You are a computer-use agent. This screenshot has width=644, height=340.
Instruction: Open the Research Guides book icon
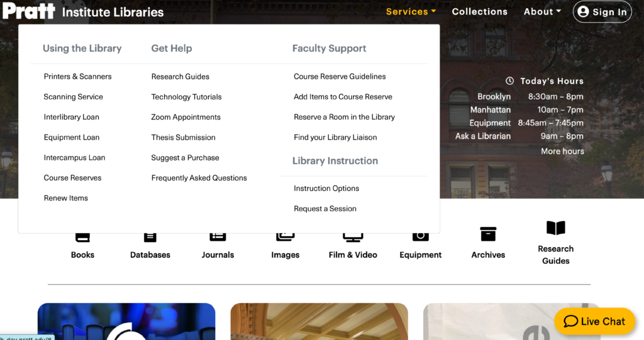pyautogui.click(x=556, y=228)
